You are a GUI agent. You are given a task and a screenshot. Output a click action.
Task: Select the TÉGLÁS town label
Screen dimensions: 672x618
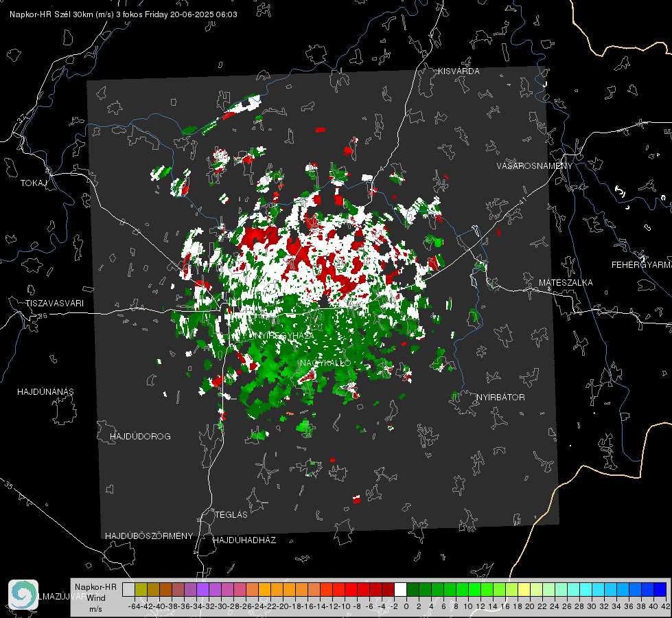231,515
